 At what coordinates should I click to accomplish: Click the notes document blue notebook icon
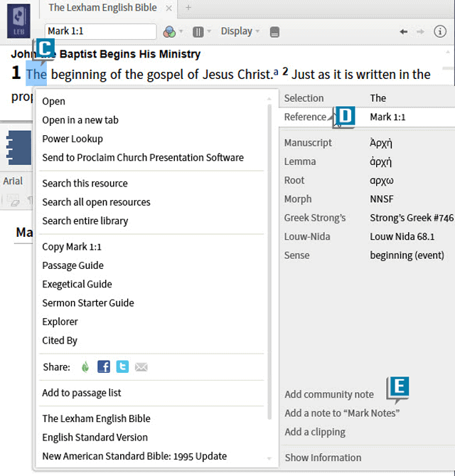(x=18, y=148)
